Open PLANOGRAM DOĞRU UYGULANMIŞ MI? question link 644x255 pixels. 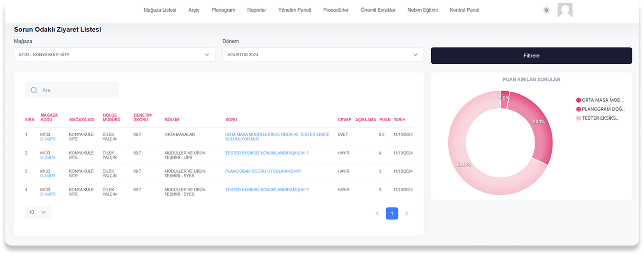coord(263,171)
